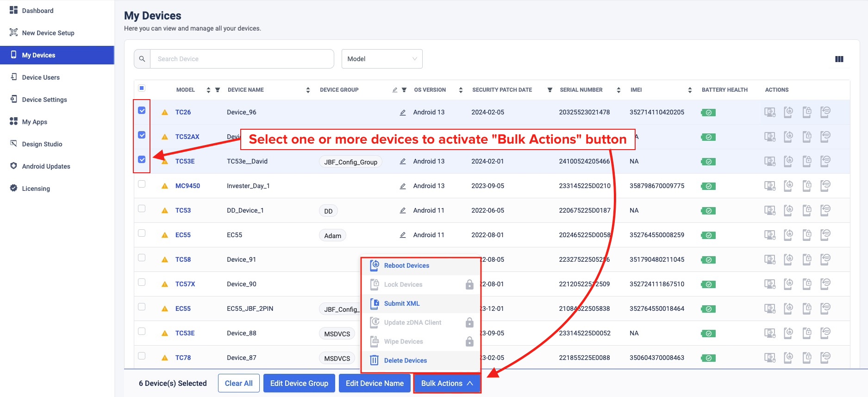Click the filter icon in Security Patch Date header
This screenshot has width=868, height=397.
click(x=550, y=90)
